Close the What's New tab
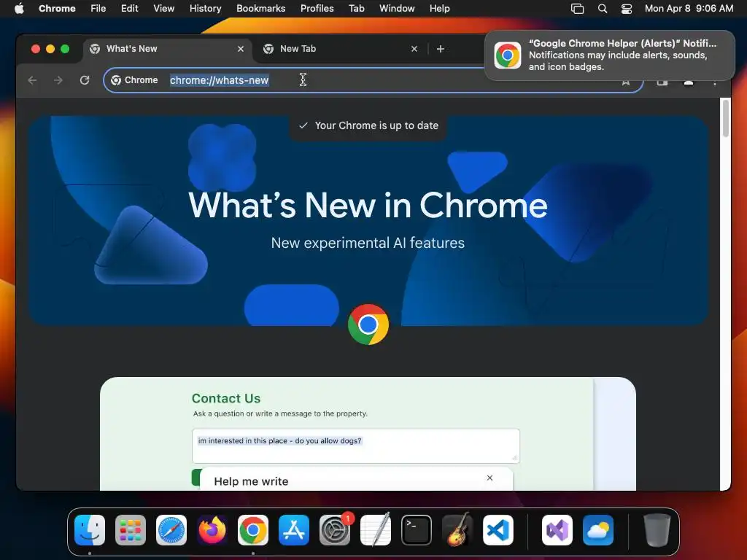The width and height of the screenshot is (747, 560). pos(241,49)
